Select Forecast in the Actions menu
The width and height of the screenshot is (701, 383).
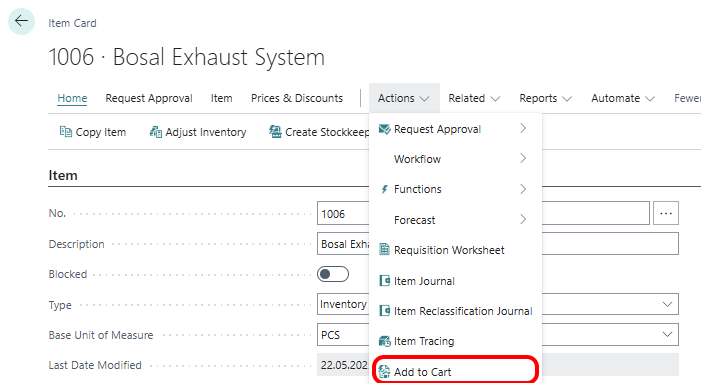click(x=414, y=220)
